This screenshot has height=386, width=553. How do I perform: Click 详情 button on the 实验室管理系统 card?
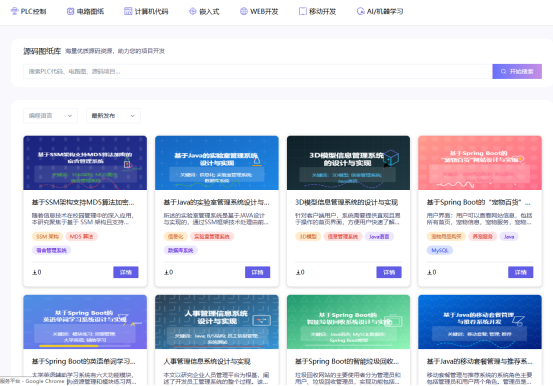pyautogui.click(x=257, y=272)
